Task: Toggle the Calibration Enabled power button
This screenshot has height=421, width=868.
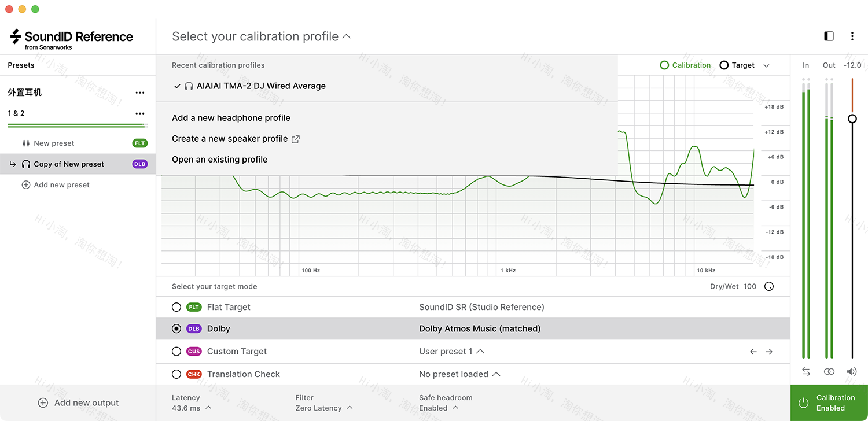Action: 803,403
